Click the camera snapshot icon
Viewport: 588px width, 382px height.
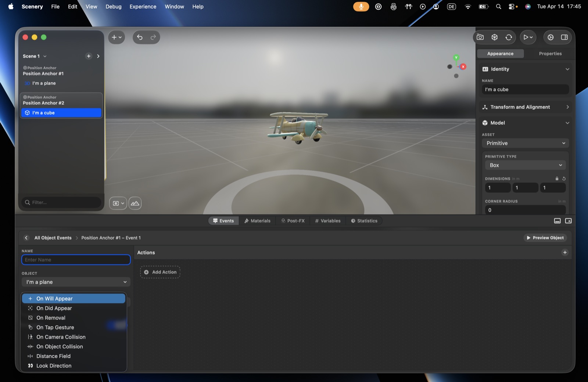coord(480,37)
